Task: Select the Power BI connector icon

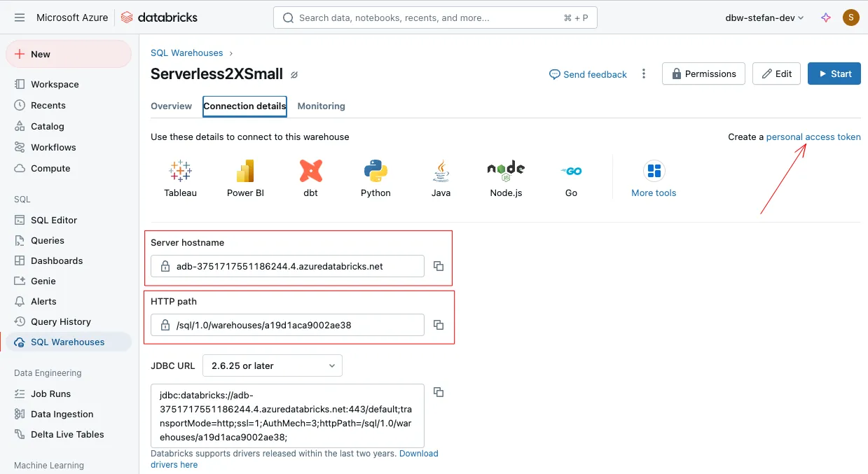Action: [x=245, y=171]
